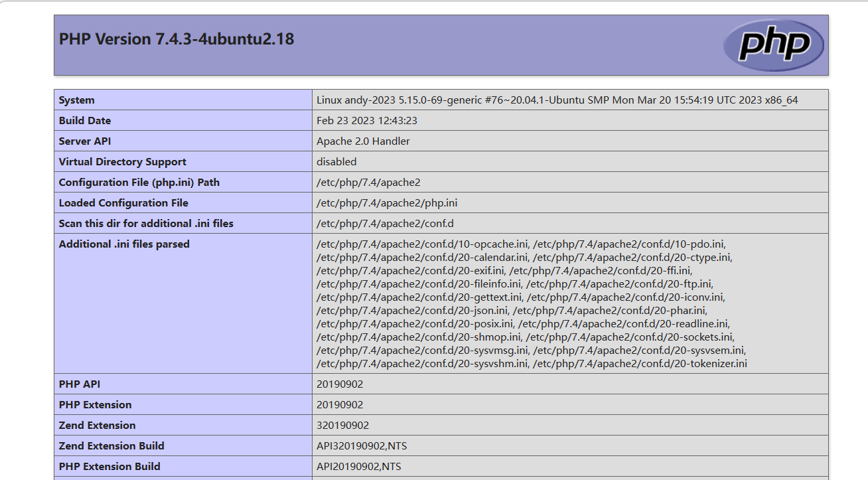Select the API20190902,NTS value
Image resolution: width=868 pixels, height=480 pixels.
point(359,467)
